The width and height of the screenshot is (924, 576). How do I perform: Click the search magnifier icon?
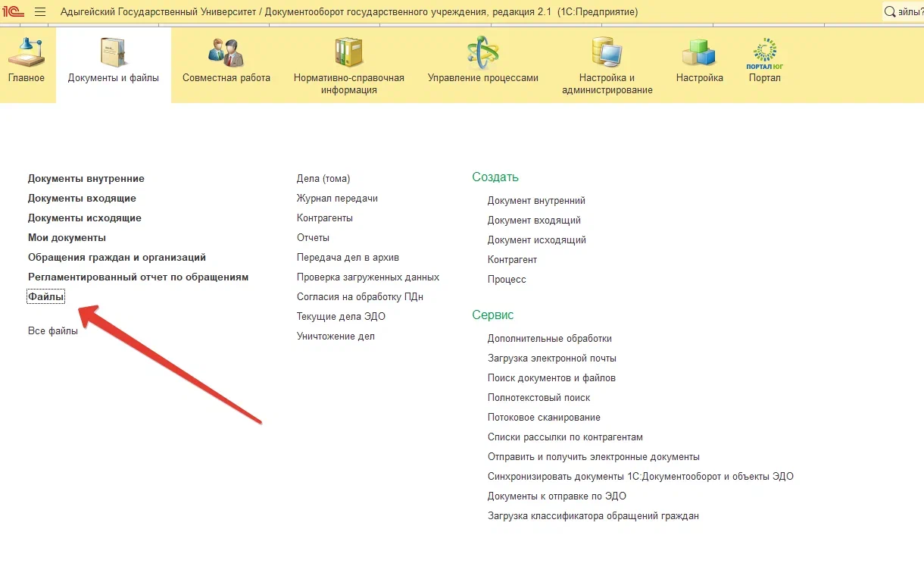tap(890, 12)
